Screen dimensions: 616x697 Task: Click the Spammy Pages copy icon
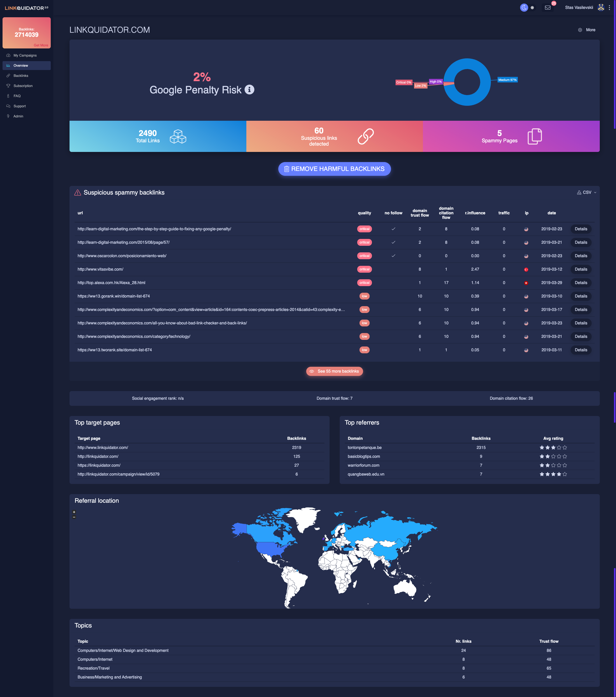point(535,136)
